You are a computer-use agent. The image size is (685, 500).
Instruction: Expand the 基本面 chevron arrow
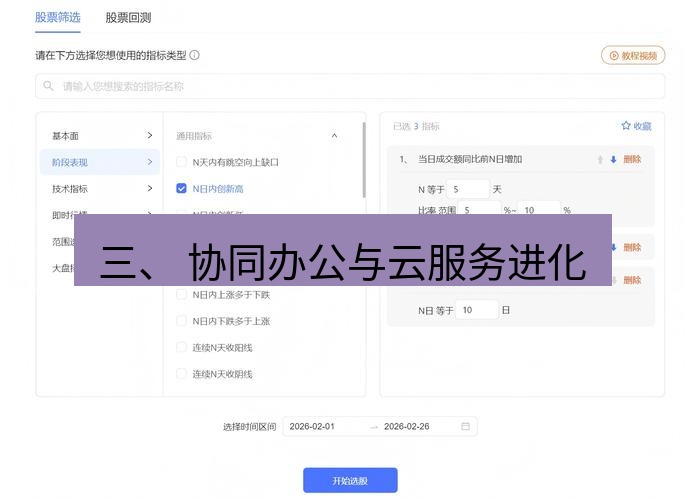[150, 135]
